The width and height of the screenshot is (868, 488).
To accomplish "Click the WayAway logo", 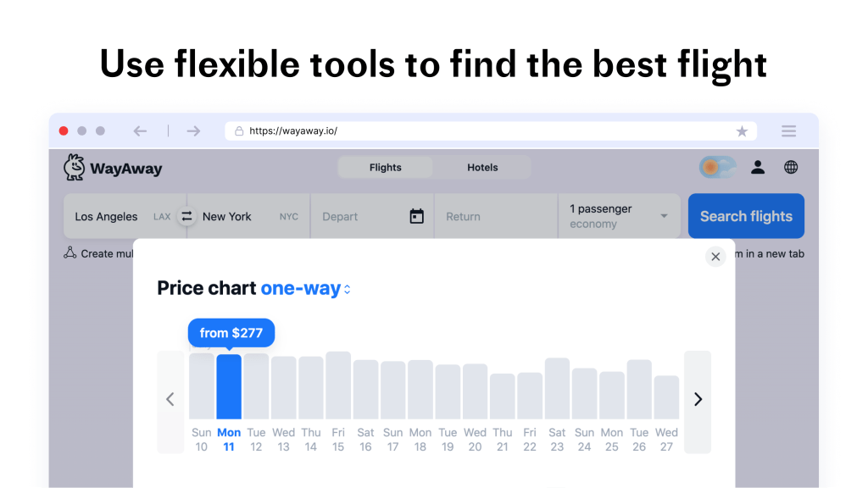I will click(113, 168).
